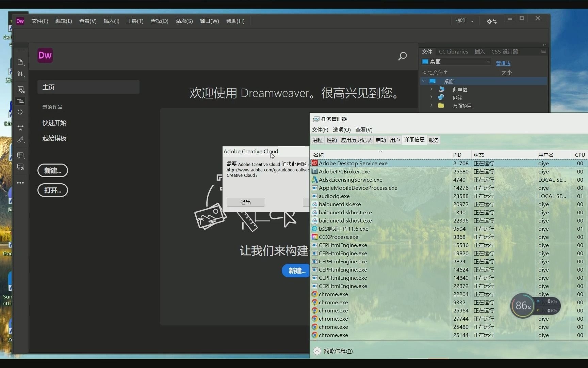Viewport: 588px width, 368px height.
Task: Expand the 桌面项目 folder node
Action: 431,106
